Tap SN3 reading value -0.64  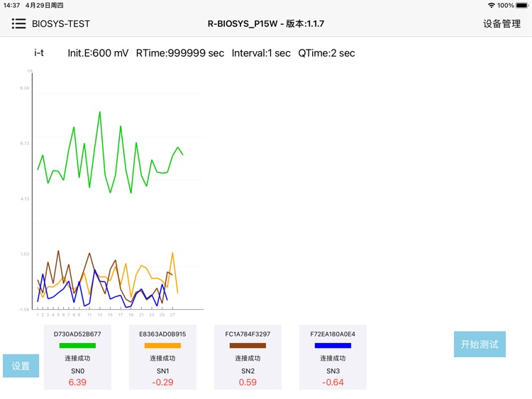click(333, 383)
